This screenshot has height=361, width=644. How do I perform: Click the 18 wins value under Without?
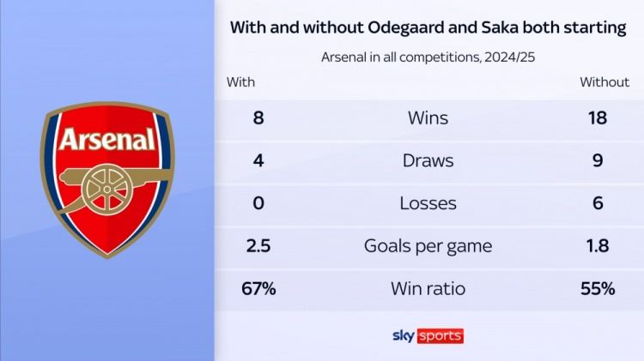[597, 117]
